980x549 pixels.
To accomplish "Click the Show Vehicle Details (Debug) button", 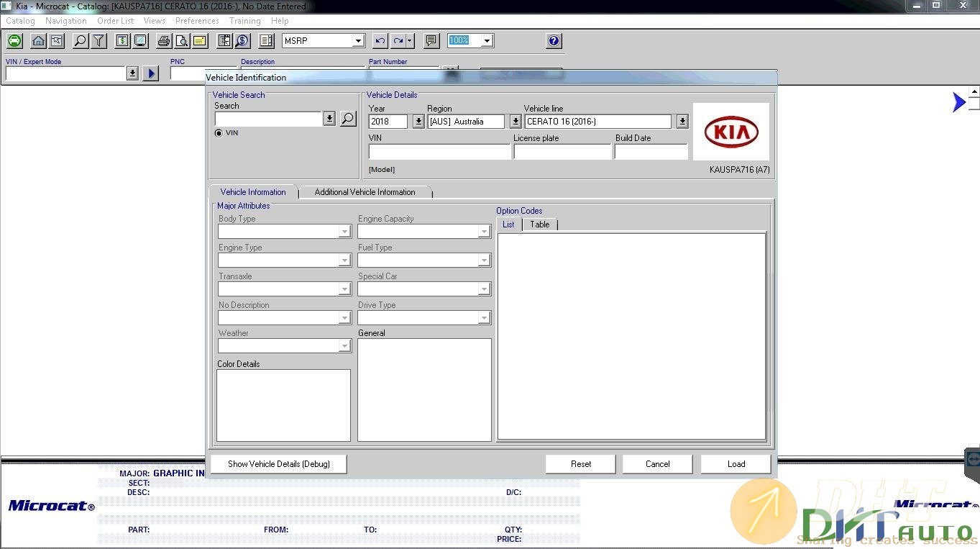I will tap(279, 464).
